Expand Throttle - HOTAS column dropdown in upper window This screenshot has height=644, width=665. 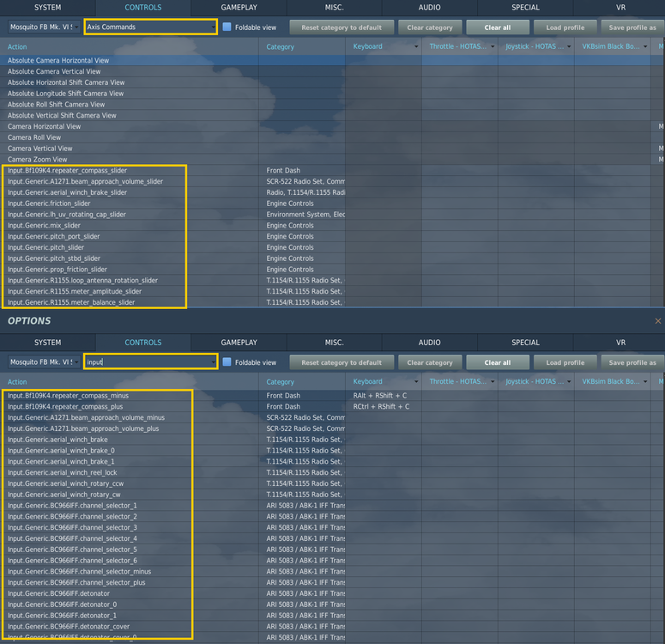click(x=493, y=46)
